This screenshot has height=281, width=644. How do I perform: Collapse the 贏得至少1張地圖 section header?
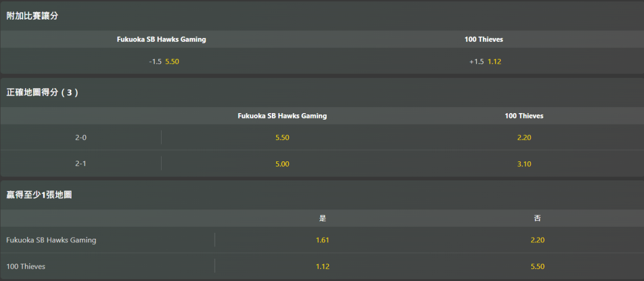coord(39,195)
